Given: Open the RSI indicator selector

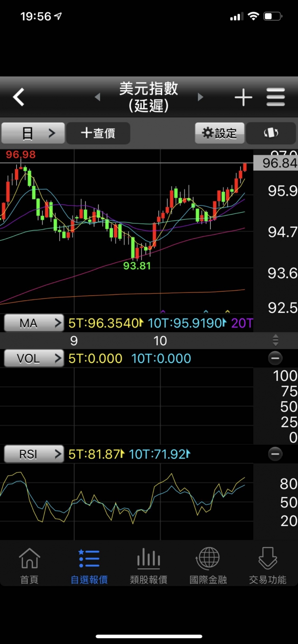Looking at the screenshot, I should 34,454.
